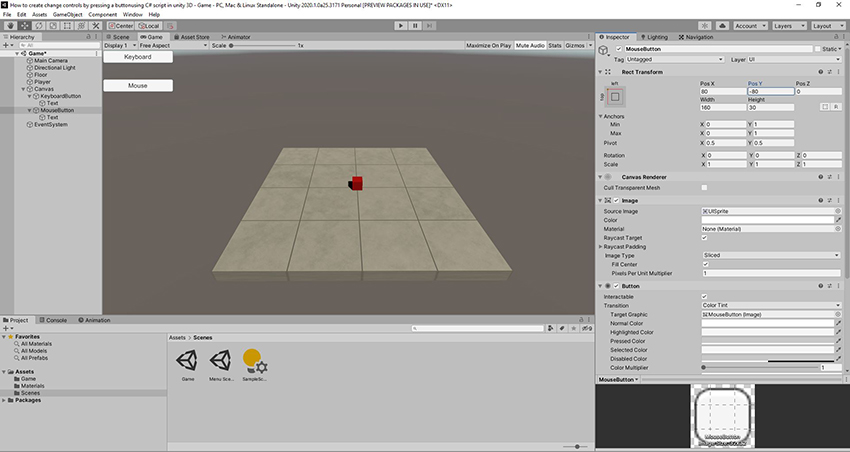The image size is (850, 452).
Task: Select the Rect tool
Action: coord(67,25)
